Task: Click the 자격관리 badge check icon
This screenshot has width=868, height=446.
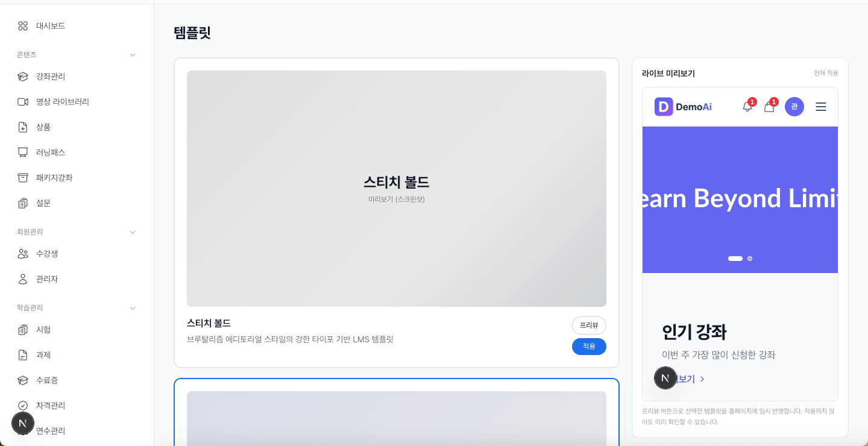Action: [x=23, y=406]
